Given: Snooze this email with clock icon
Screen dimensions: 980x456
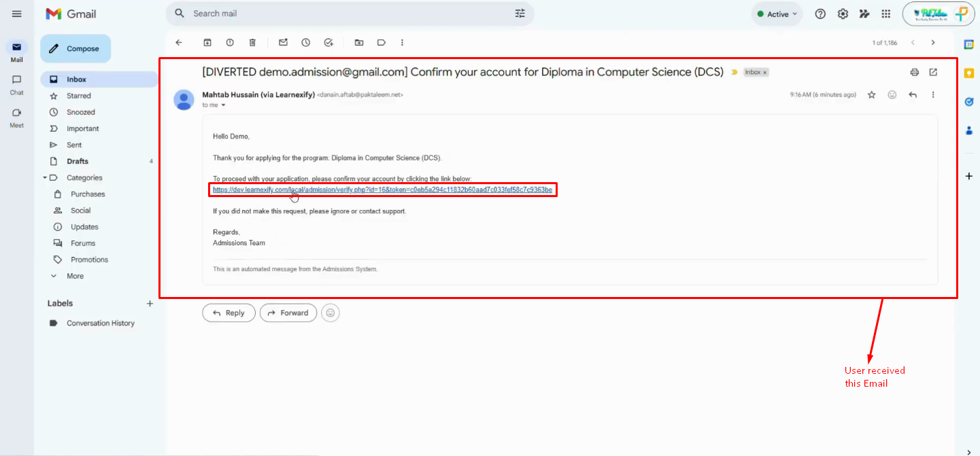Looking at the screenshot, I should pos(306,42).
